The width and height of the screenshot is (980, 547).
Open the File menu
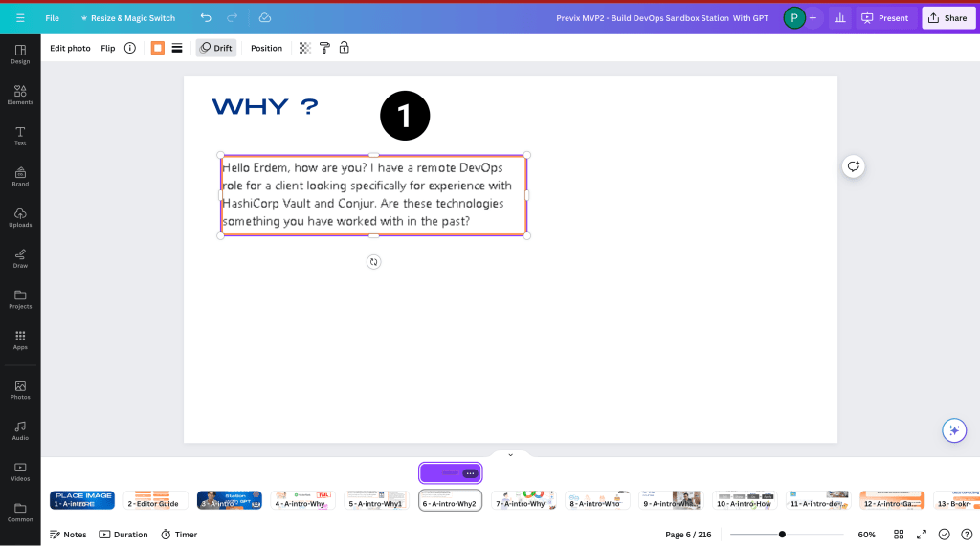[52, 18]
